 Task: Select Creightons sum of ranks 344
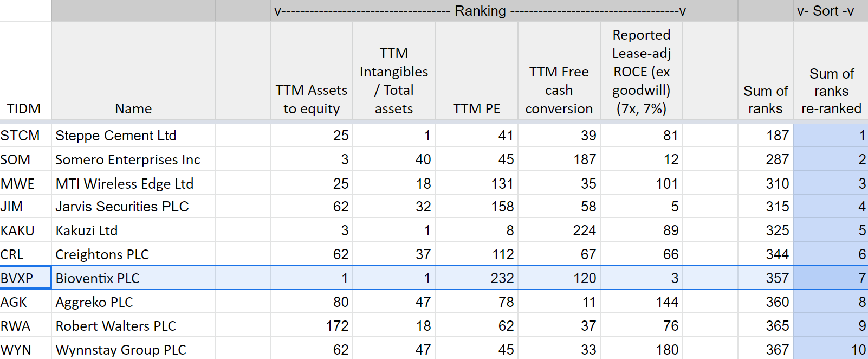pyautogui.click(x=766, y=254)
